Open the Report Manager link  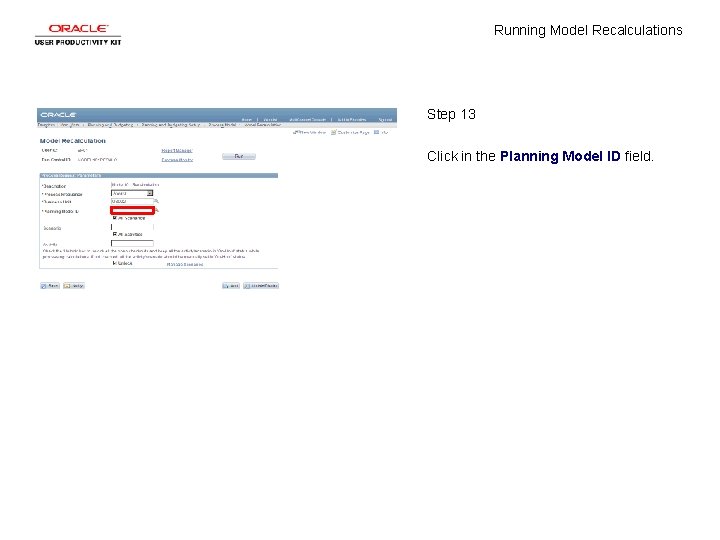pos(177,151)
